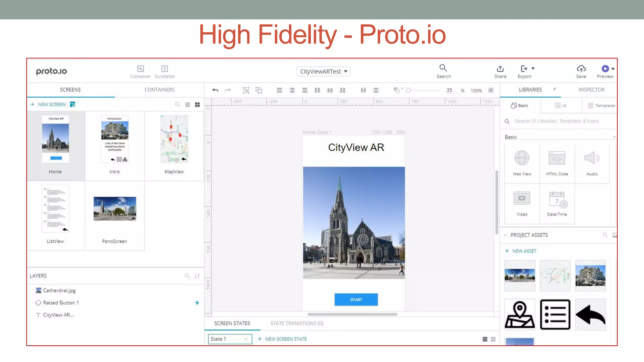
Task: Open the CityViewARTest project dropdown
Action: 323,71
